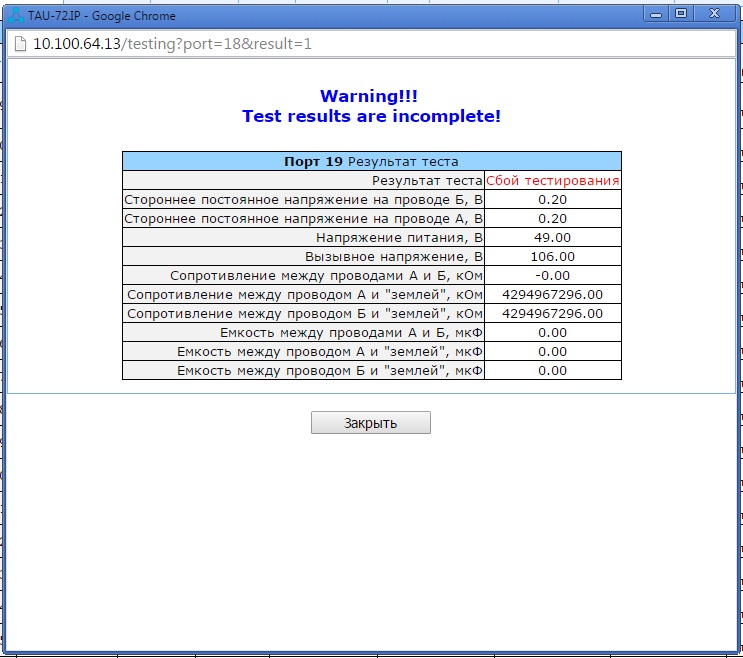This screenshot has height=658, width=743.
Task: Click the 'Порт 19 Результат теста' table header
Action: coord(372,162)
